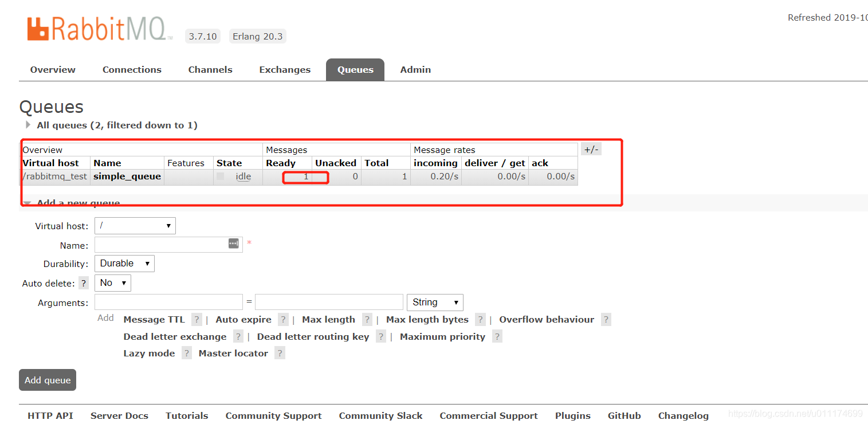Viewport: 868px width, 424px height.
Task: Open the Master locator help icon
Action: (x=280, y=354)
